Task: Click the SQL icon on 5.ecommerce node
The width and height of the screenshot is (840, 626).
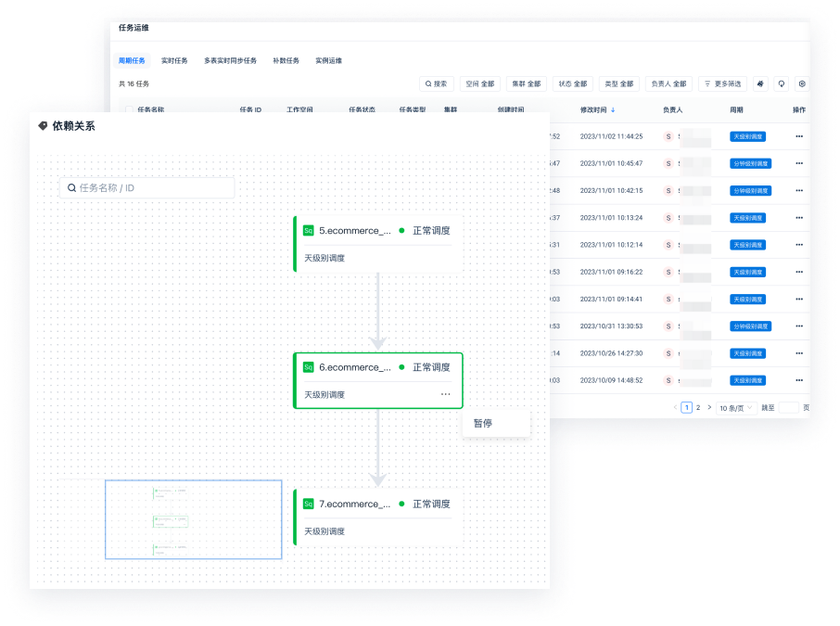Action: coord(309,230)
